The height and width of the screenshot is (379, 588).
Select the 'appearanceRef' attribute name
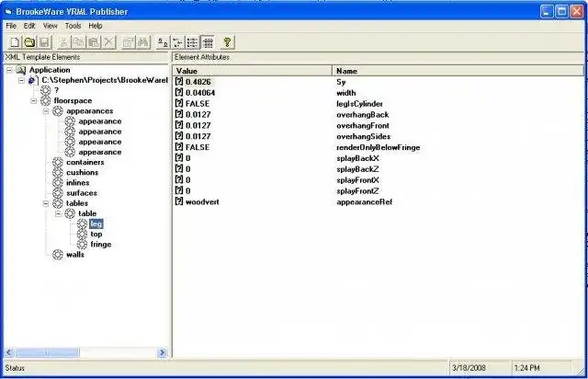point(365,201)
